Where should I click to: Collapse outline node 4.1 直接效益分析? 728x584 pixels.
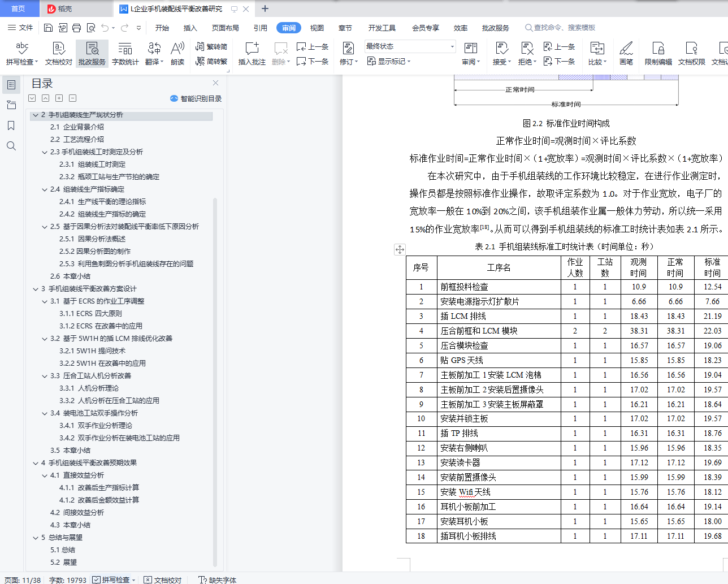(45, 475)
